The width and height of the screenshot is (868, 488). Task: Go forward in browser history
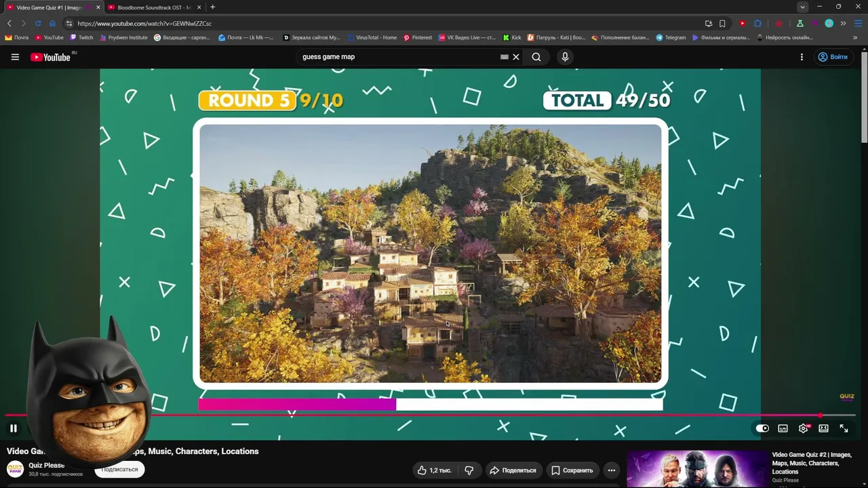click(23, 23)
